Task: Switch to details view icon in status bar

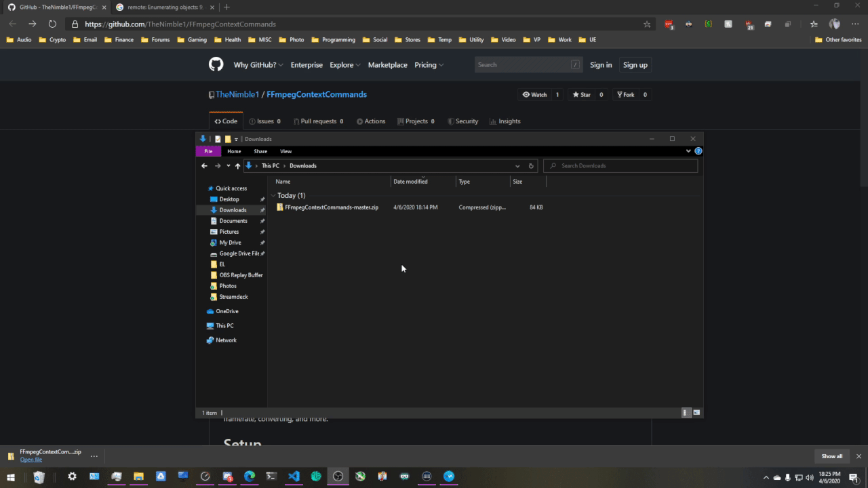Action: pos(686,412)
